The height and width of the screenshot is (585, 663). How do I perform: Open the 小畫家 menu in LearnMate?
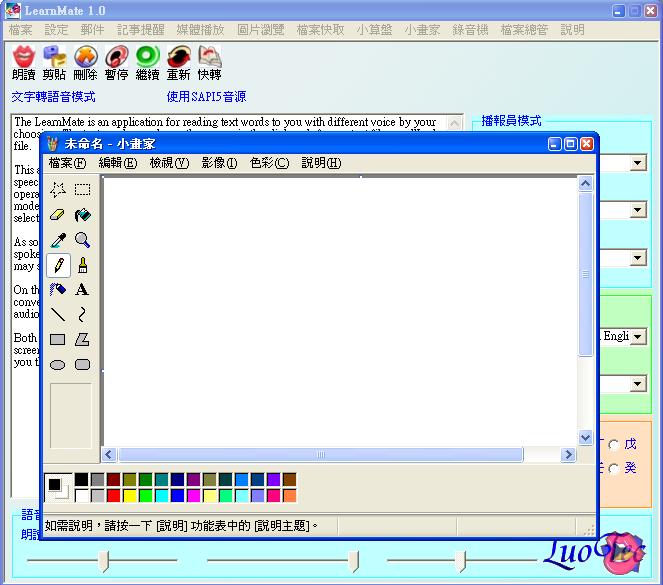pos(422,30)
